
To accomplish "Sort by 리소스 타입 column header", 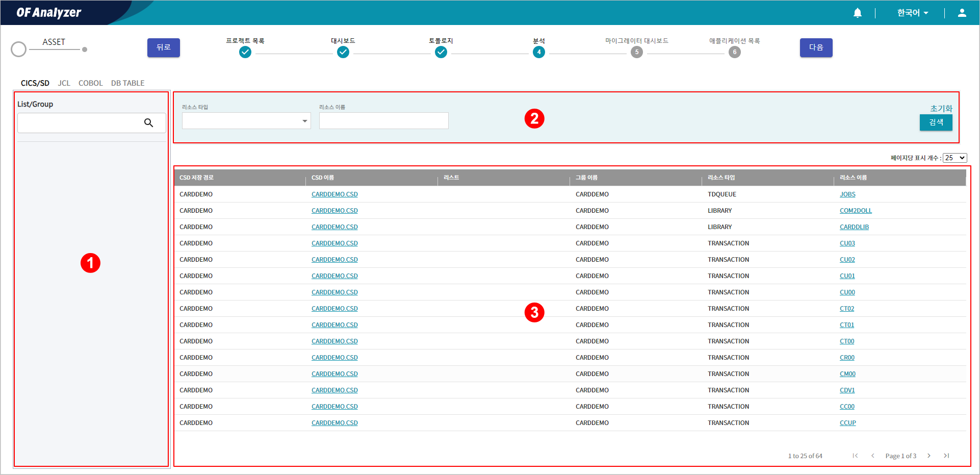I will (x=721, y=178).
